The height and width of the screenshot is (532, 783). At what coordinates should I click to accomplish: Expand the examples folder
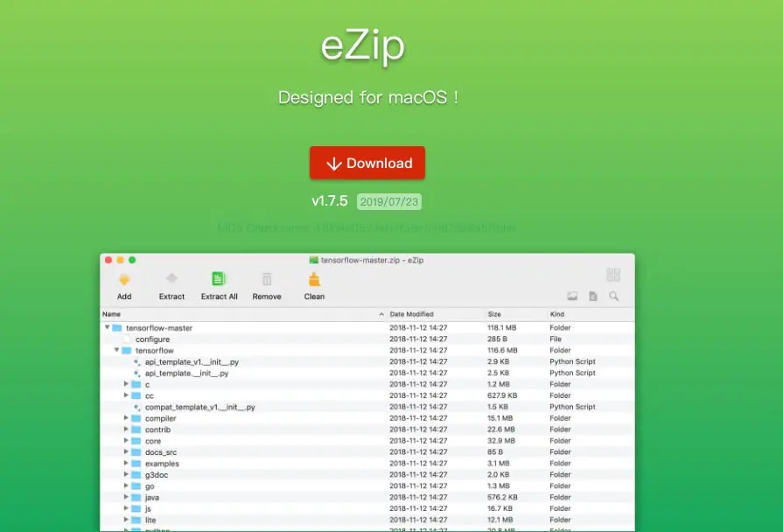126,463
